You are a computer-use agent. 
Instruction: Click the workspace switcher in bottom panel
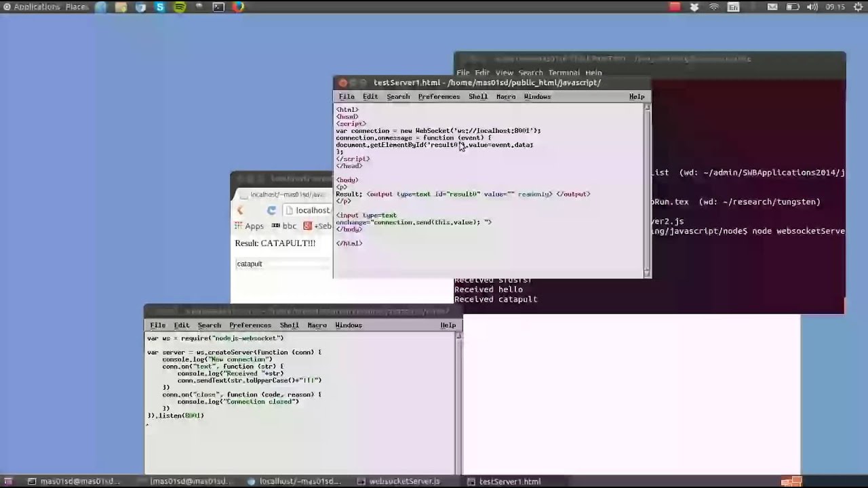[x=791, y=481]
